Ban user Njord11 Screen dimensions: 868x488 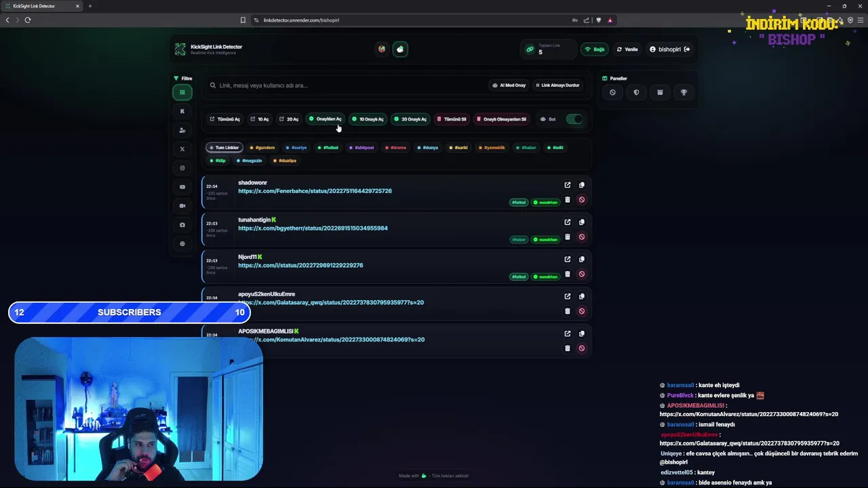point(582,274)
